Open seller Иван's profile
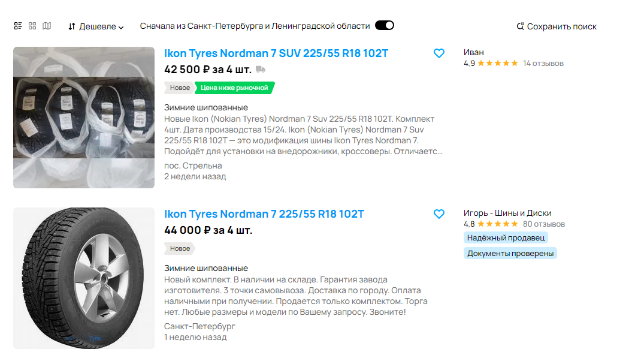The image size is (644, 358). 473,52
